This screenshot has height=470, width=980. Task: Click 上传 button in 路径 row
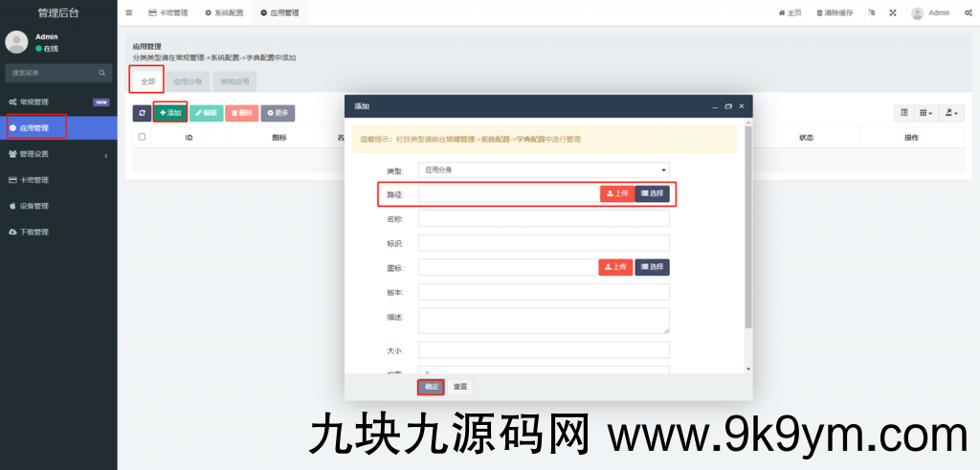[x=617, y=193]
